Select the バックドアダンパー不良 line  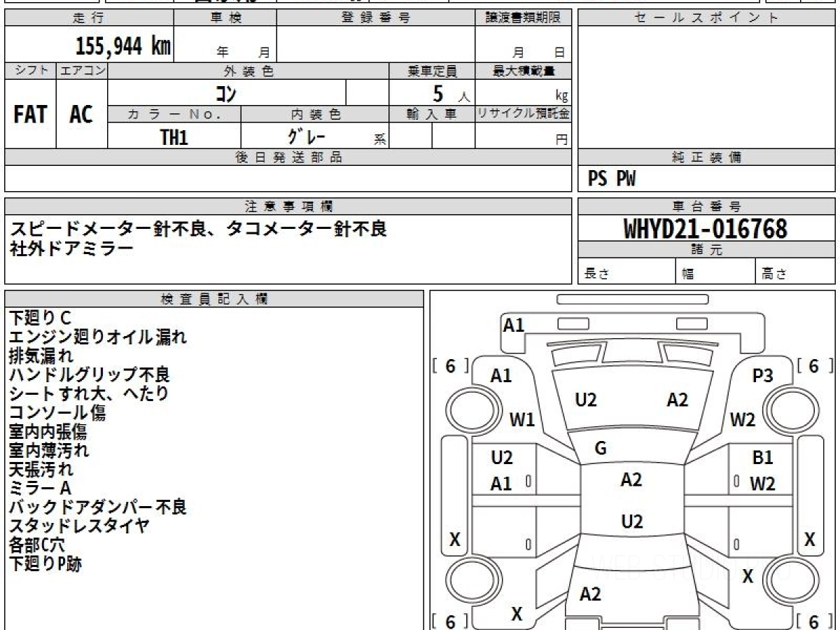(98, 507)
